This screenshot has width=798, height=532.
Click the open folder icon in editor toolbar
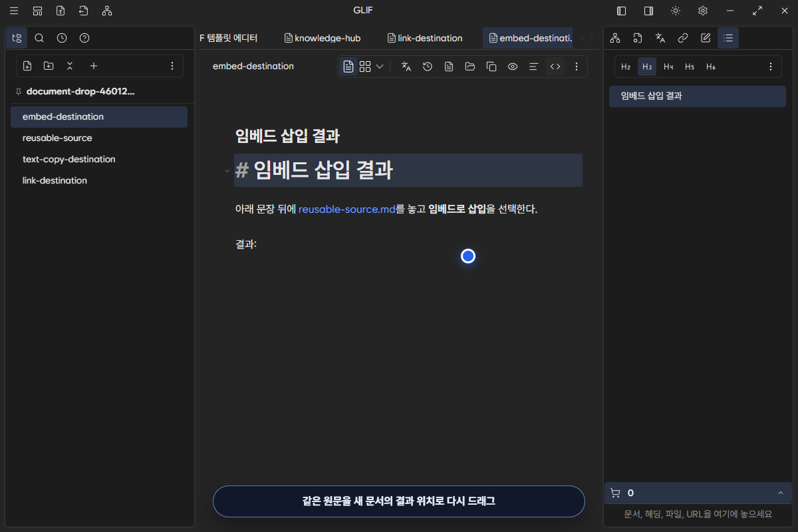[x=470, y=66]
